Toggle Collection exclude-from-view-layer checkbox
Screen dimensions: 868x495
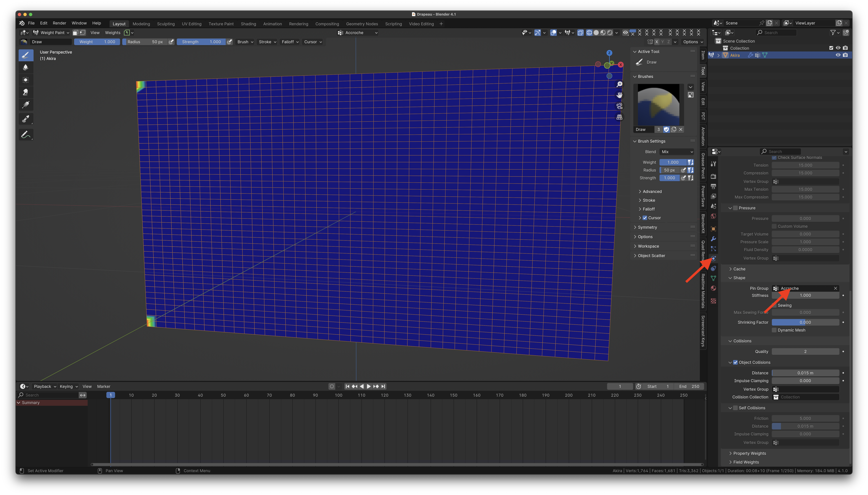coord(831,48)
